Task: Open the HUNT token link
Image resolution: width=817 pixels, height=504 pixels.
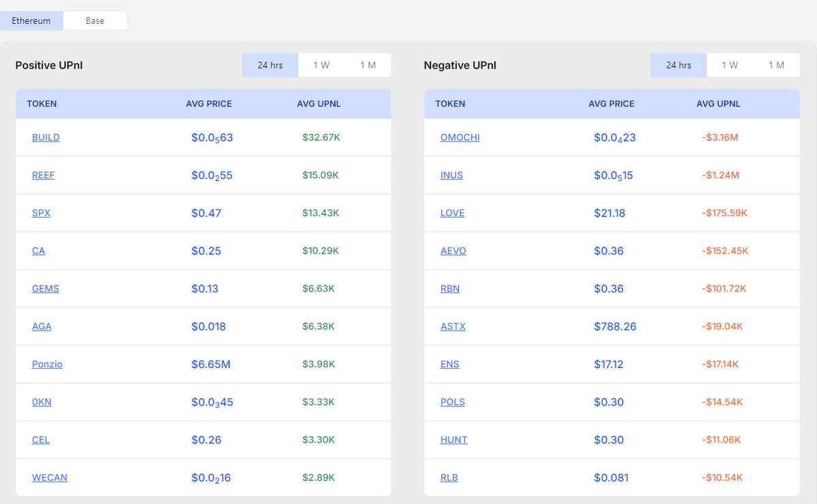Action: (x=454, y=440)
